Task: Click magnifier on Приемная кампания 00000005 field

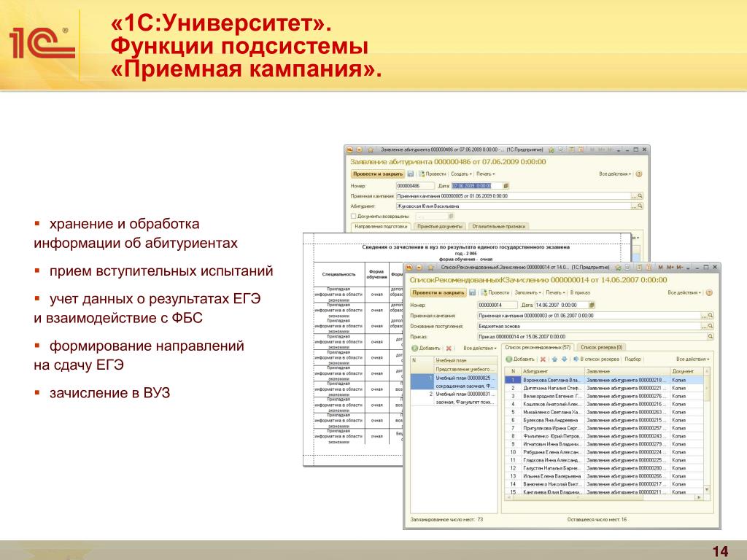Action: [x=640, y=195]
